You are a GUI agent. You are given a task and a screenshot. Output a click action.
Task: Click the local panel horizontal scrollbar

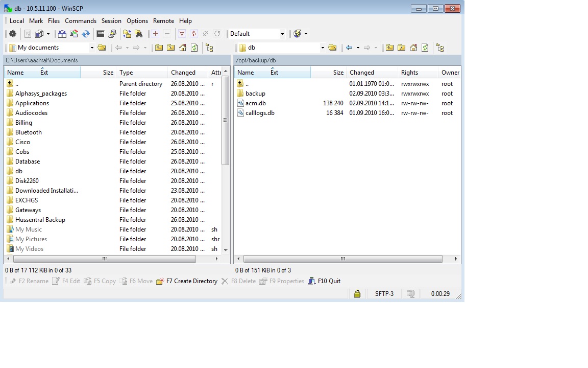click(x=105, y=259)
